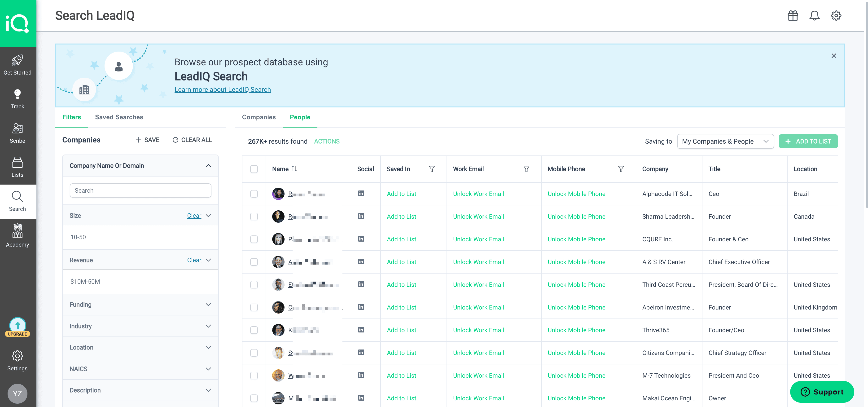Open Learn more about LeadIQ Search link
This screenshot has width=868, height=407.
(222, 89)
